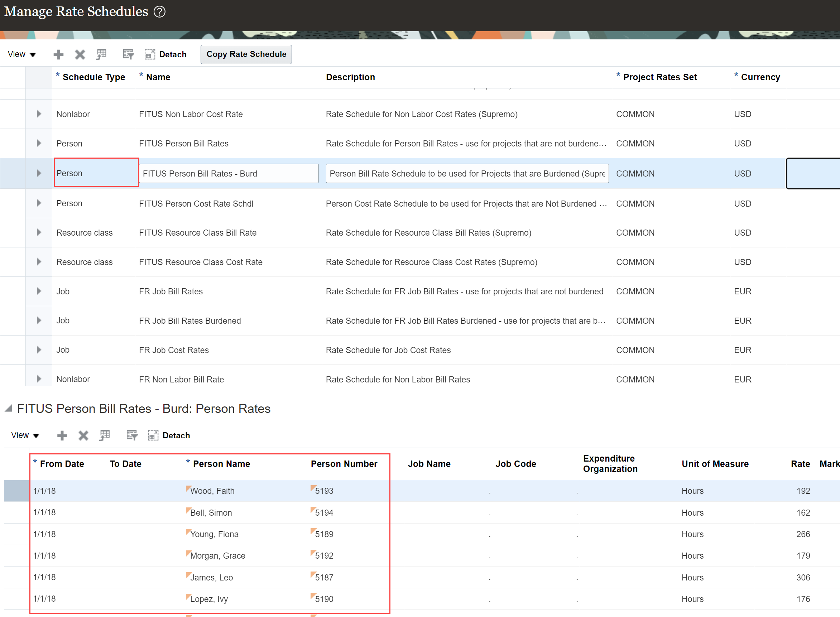Click the From Date column header
Image resolution: width=840 pixels, height=617 pixels.
coord(62,464)
